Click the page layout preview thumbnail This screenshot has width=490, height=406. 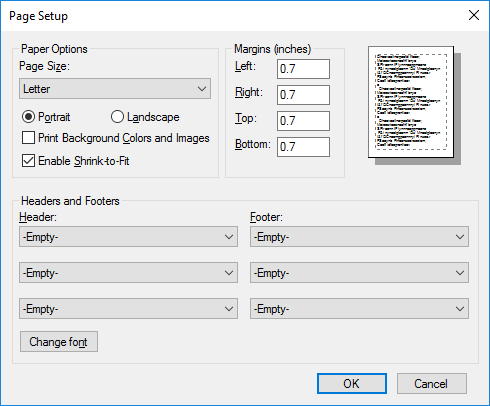(x=414, y=105)
